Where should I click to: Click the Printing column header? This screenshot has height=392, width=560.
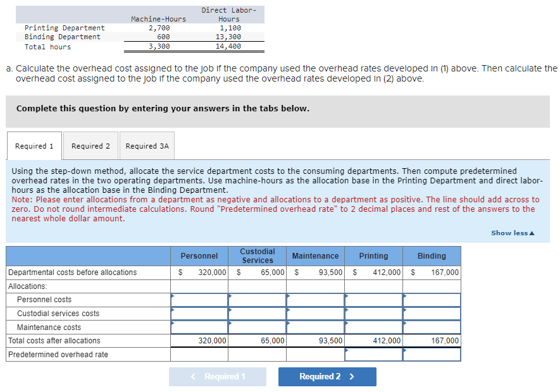[373, 256]
